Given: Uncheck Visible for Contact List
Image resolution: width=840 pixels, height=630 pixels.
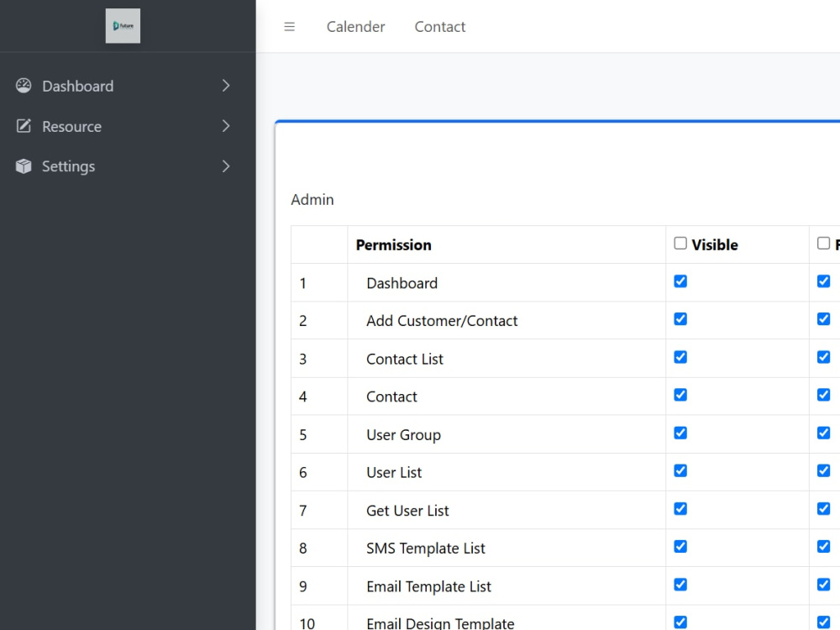Looking at the screenshot, I should click(680, 357).
